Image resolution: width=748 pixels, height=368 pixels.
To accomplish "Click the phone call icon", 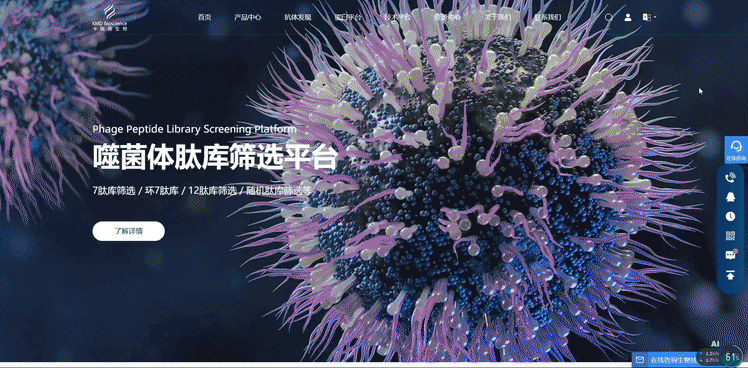I will (x=730, y=178).
